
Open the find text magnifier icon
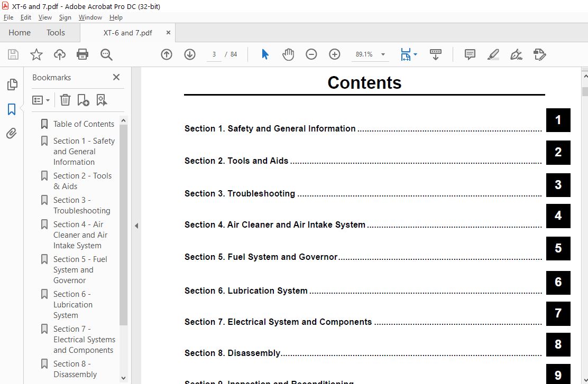[x=106, y=55]
